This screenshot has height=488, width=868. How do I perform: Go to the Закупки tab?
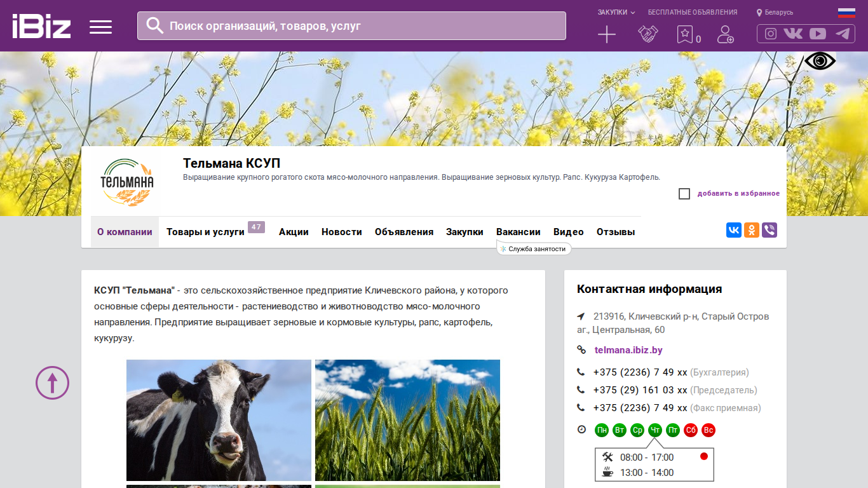click(465, 232)
